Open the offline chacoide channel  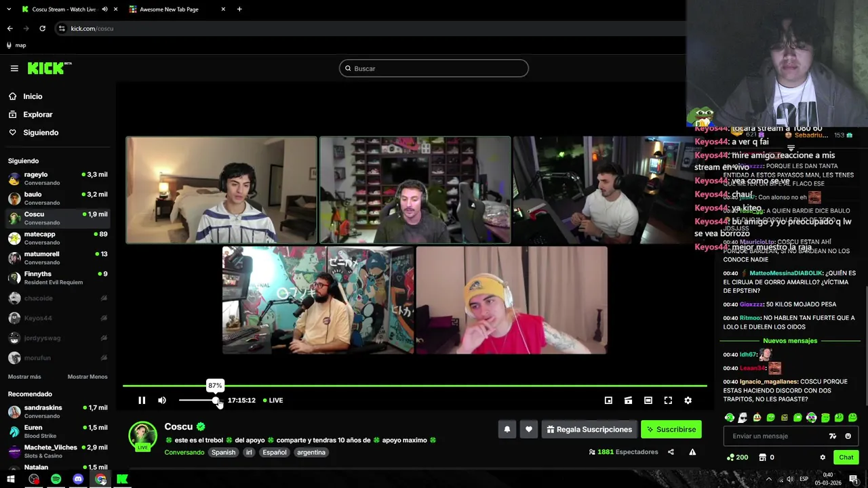(58, 298)
